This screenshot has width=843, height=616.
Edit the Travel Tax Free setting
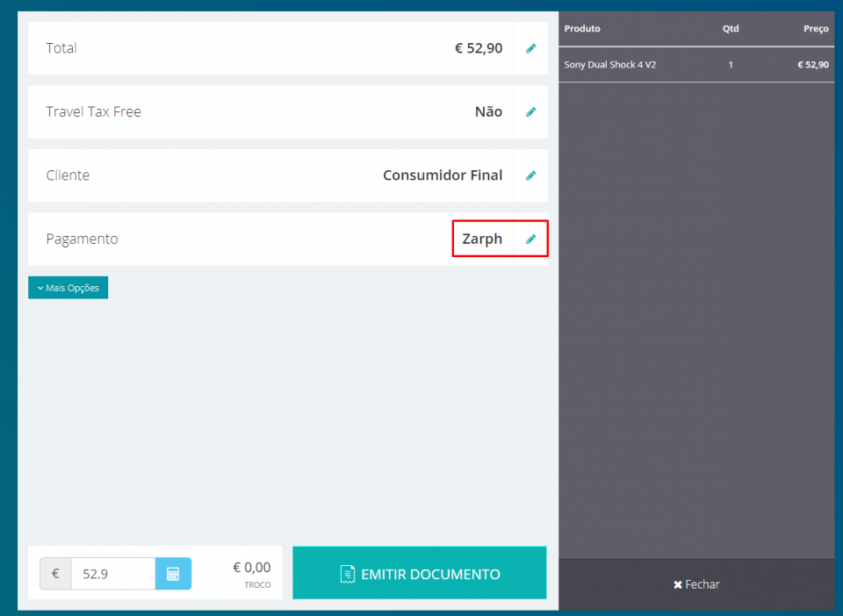(x=530, y=112)
